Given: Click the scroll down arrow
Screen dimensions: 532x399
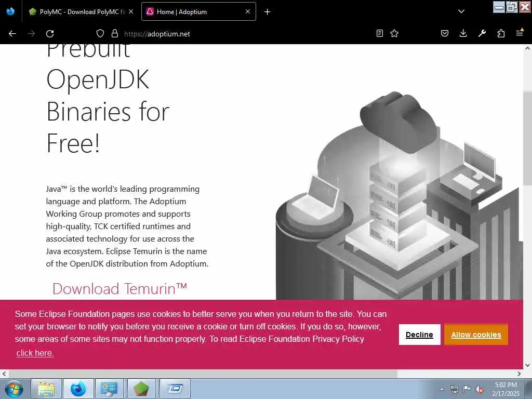Looking at the screenshot, I should pyautogui.click(x=527, y=365).
